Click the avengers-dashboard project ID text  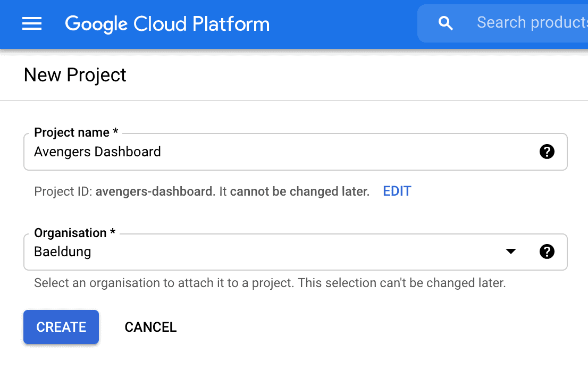click(154, 191)
